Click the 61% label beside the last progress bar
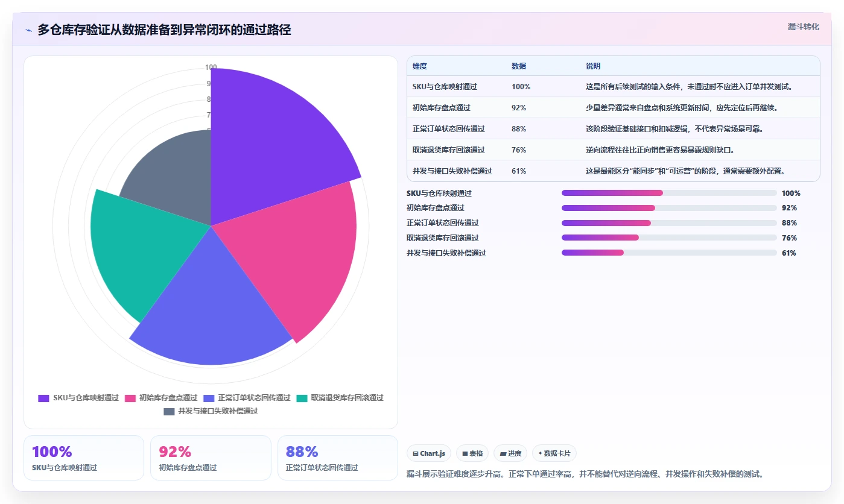The height and width of the screenshot is (504, 844). 789,253
